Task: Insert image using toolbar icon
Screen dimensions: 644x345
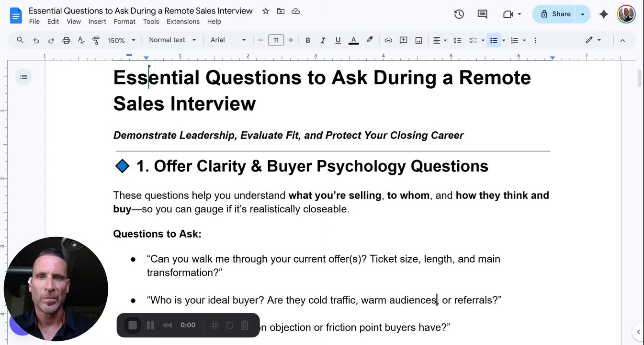Action: (x=418, y=40)
